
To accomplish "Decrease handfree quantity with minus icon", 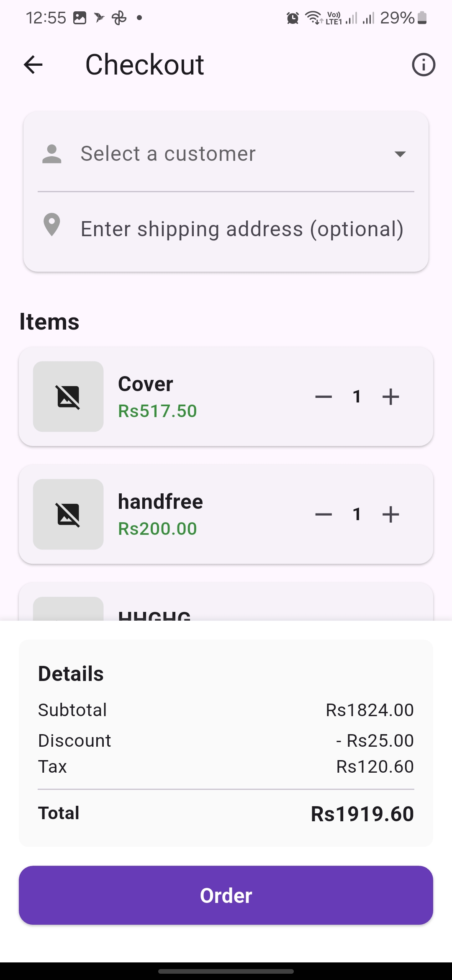I will [324, 514].
